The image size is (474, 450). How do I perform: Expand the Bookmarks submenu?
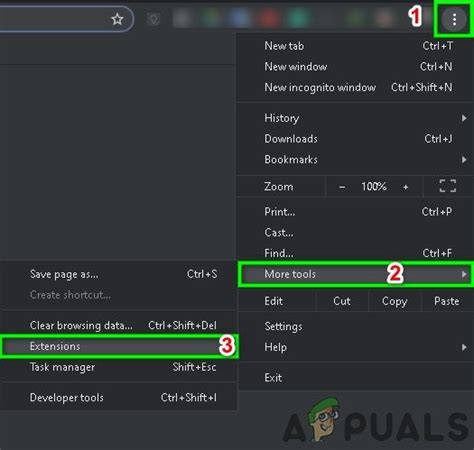[x=355, y=160]
